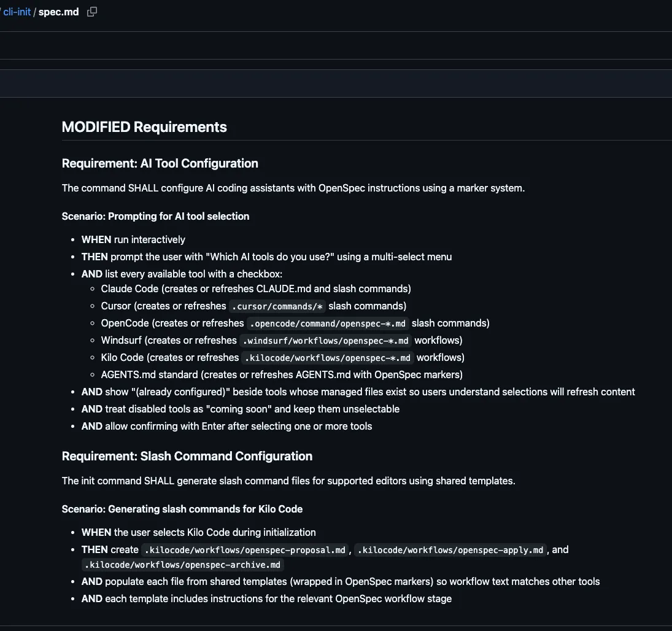
Task: Click the .cursor/commands/* code snippet
Action: [x=277, y=306]
